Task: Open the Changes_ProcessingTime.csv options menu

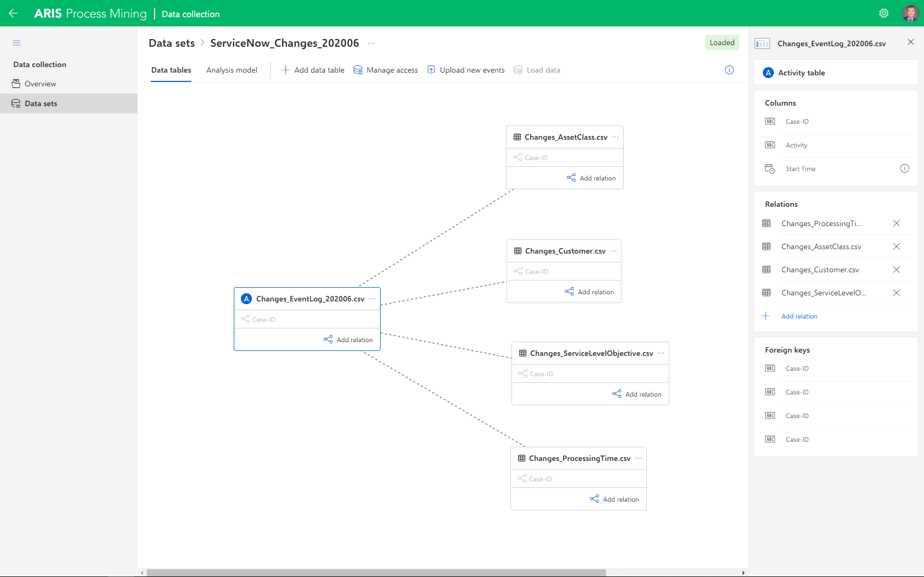Action: pos(639,458)
